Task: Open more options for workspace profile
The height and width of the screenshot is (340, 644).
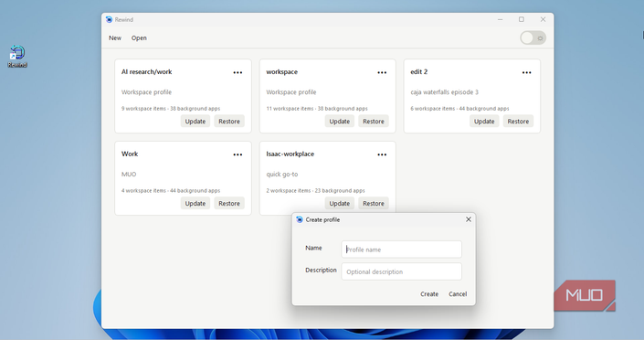Action: [x=382, y=73]
